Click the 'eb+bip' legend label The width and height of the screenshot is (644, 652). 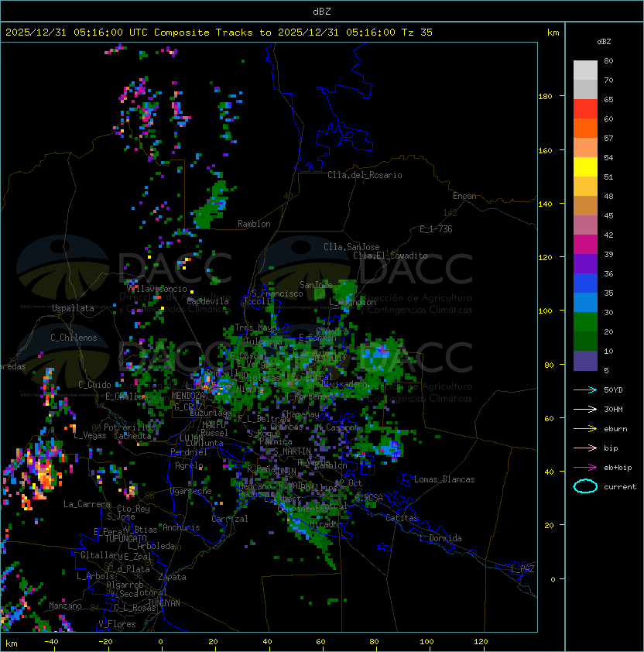tap(618, 468)
